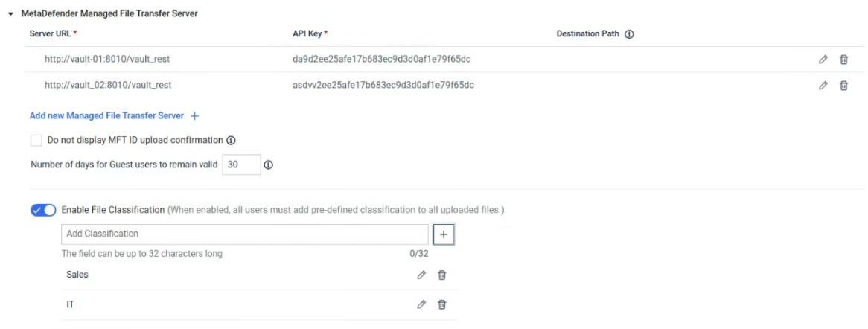Select the vault_02 API Key value

383,86
